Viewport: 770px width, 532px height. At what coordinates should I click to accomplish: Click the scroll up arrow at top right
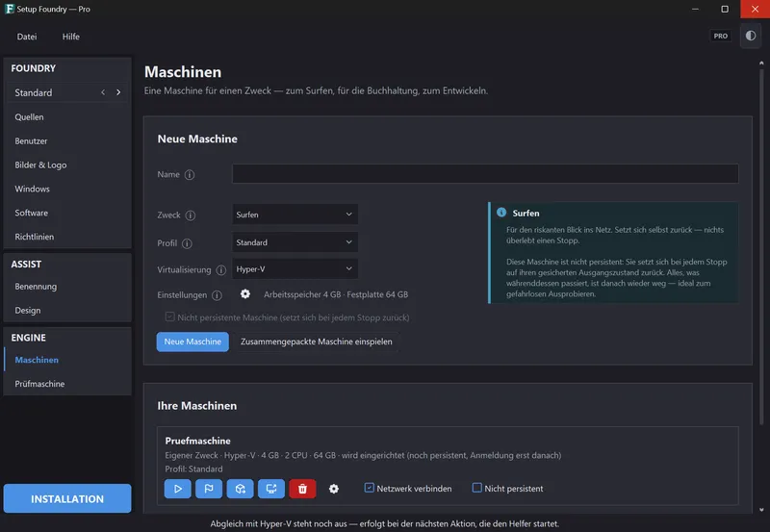pyautogui.click(x=761, y=63)
